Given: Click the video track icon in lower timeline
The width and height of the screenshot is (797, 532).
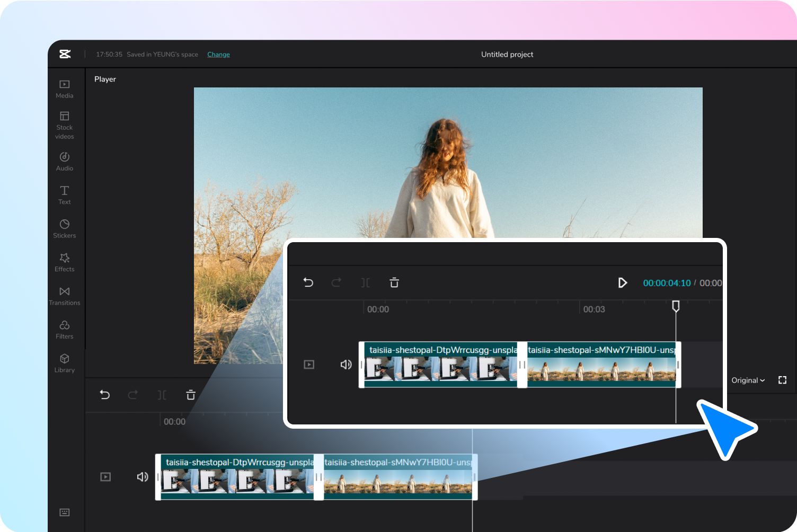Looking at the screenshot, I should coord(106,477).
